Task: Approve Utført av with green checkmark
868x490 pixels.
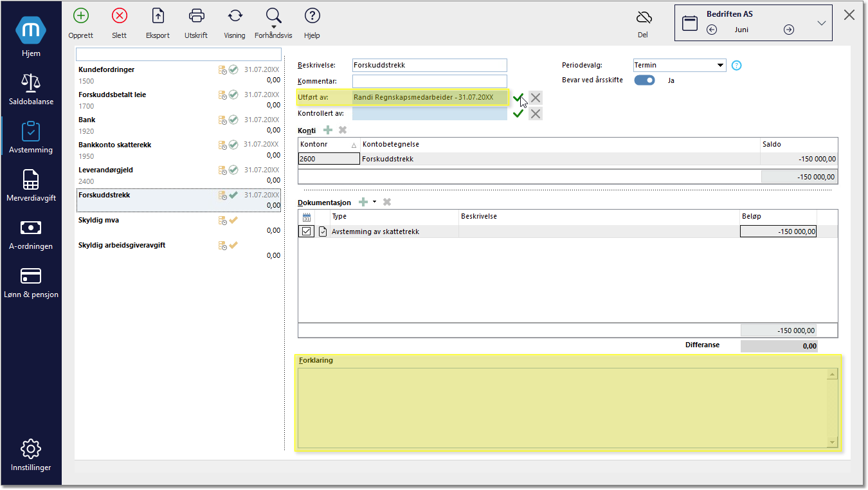Action: coord(518,98)
